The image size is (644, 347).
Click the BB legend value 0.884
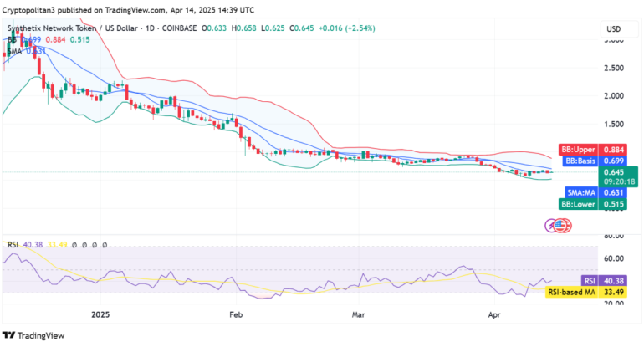tap(55, 40)
